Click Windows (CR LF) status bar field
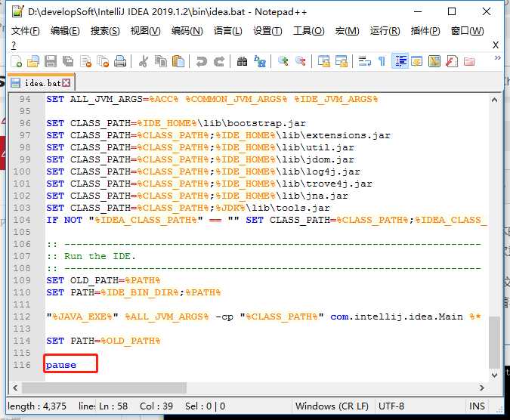The image size is (510, 420). pyautogui.click(x=332, y=406)
